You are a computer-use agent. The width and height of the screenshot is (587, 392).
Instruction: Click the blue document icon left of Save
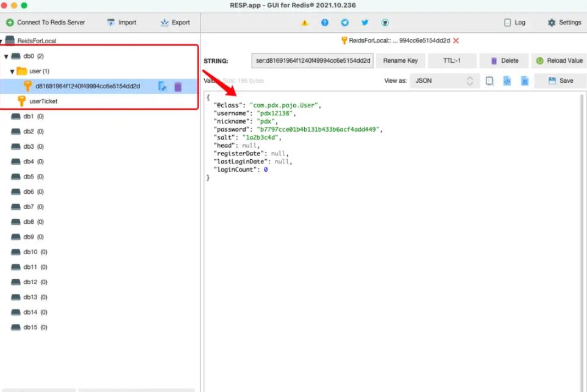tap(525, 80)
